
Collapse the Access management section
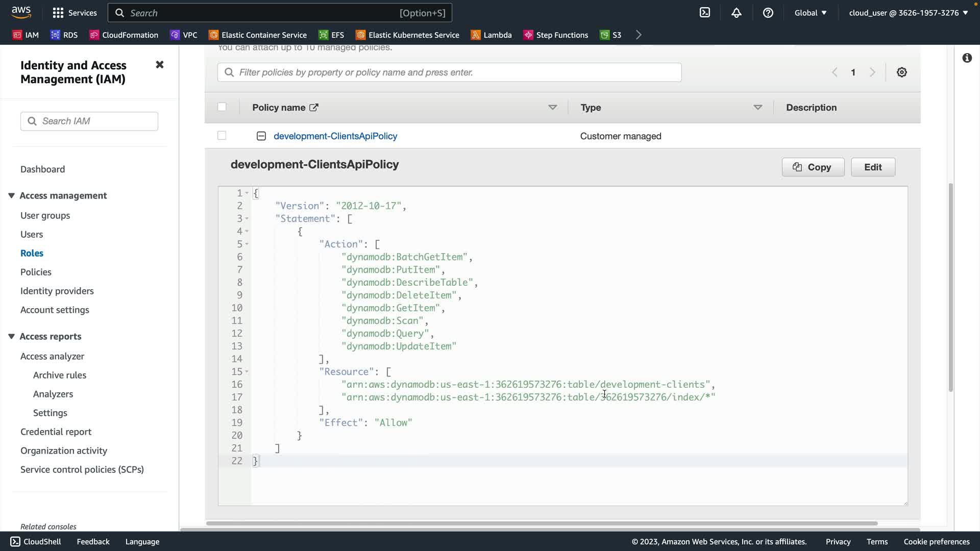coord(12,195)
